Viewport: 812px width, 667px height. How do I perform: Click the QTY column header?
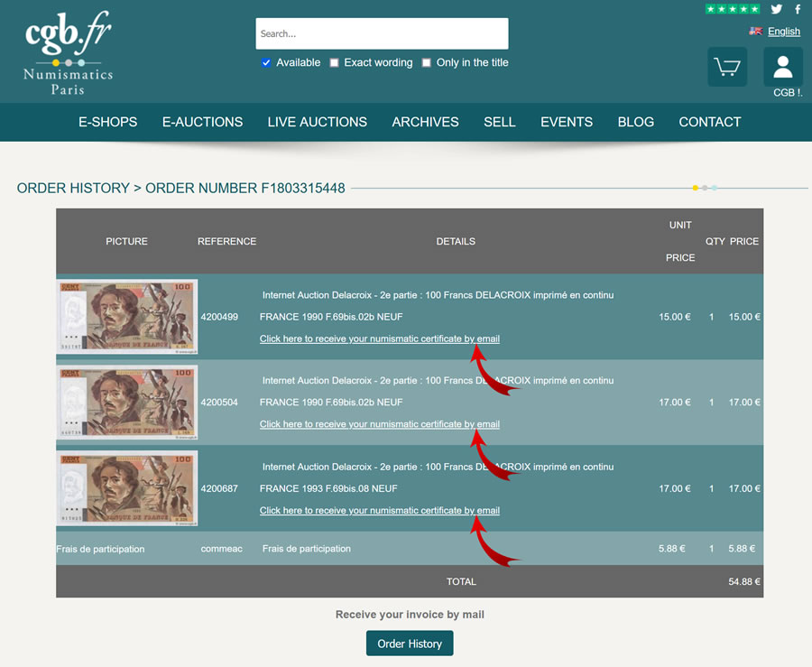(715, 241)
